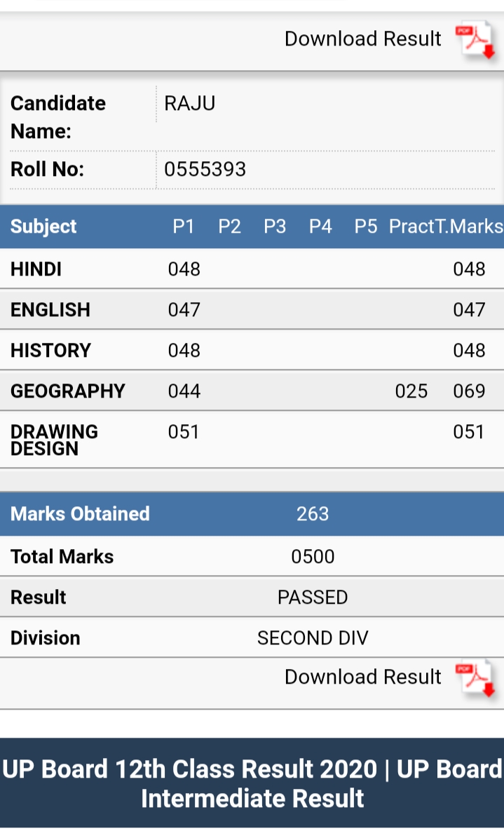Image resolution: width=504 pixels, height=831 pixels.
Task: Select the DRAWING DESIGN subject row
Action: (x=54, y=440)
